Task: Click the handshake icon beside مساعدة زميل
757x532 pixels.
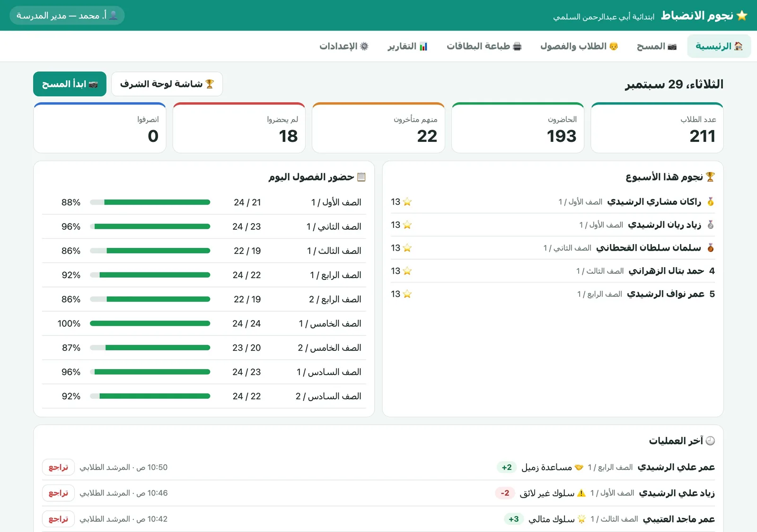Action: (x=579, y=467)
